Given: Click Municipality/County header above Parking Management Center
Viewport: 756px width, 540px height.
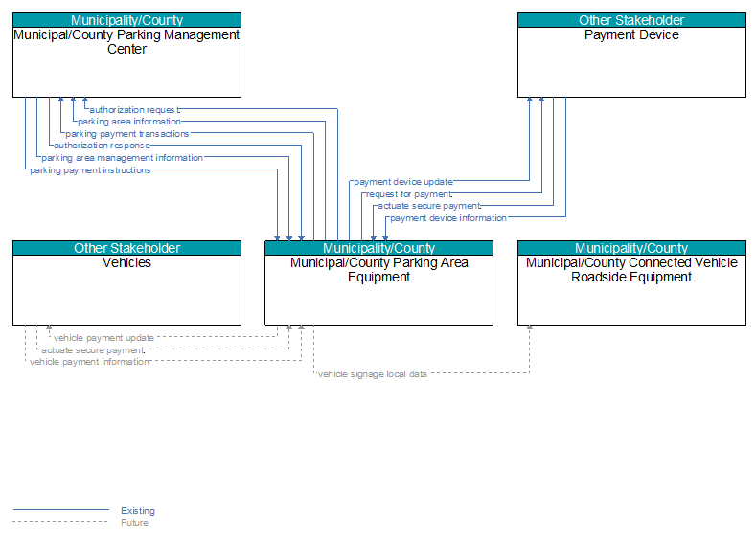Looking at the screenshot, I should click(126, 20).
